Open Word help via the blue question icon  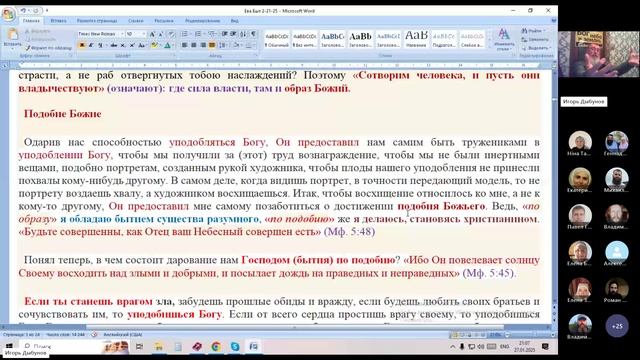click(553, 20)
